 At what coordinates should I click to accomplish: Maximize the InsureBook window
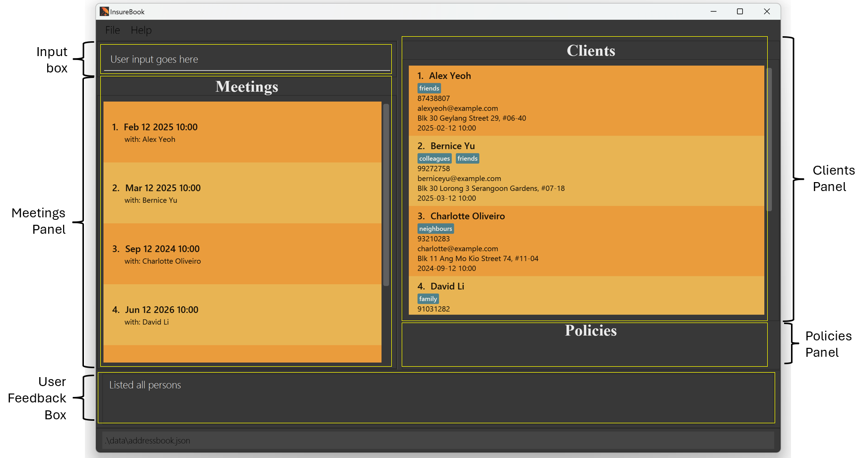point(739,11)
